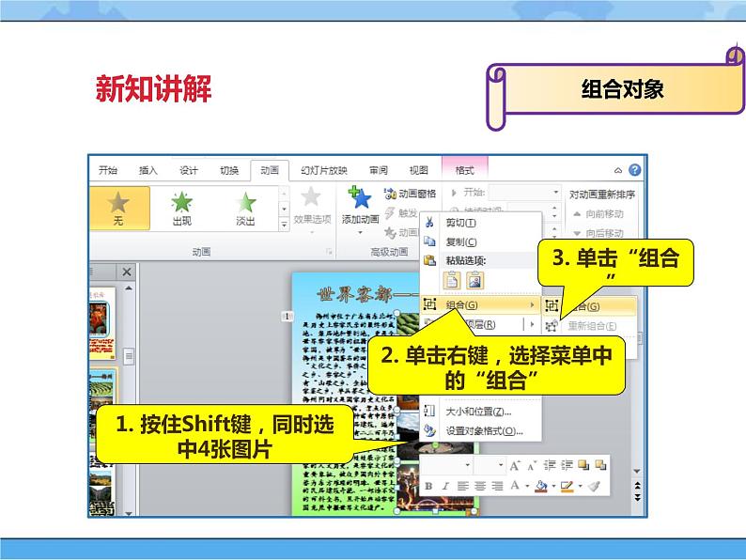Click the 向后移动 reorder button
Viewport: 746px width, 560px height.
[x=598, y=233]
